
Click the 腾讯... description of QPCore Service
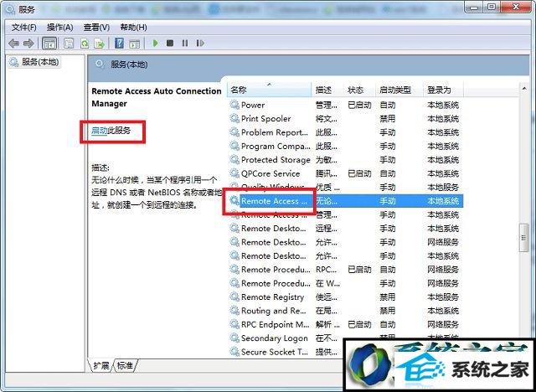(x=327, y=173)
